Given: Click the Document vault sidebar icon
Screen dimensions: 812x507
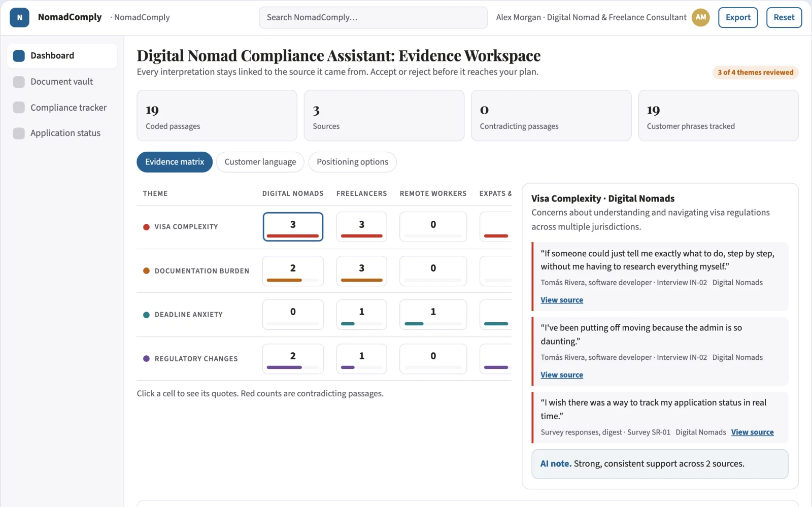Looking at the screenshot, I should (x=19, y=82).
